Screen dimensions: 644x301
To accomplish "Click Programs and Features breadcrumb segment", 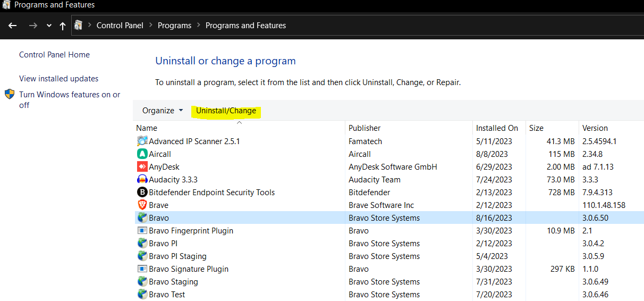I will click(245, 26).
